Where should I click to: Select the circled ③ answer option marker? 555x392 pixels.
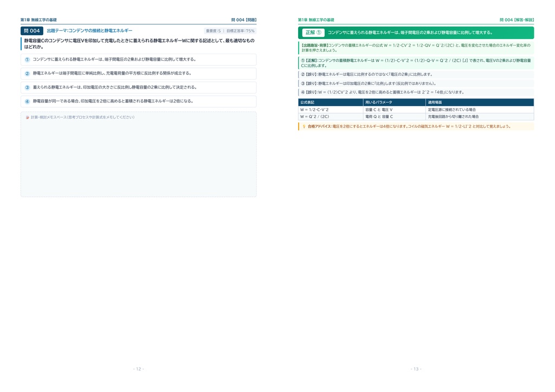(27, 87)
